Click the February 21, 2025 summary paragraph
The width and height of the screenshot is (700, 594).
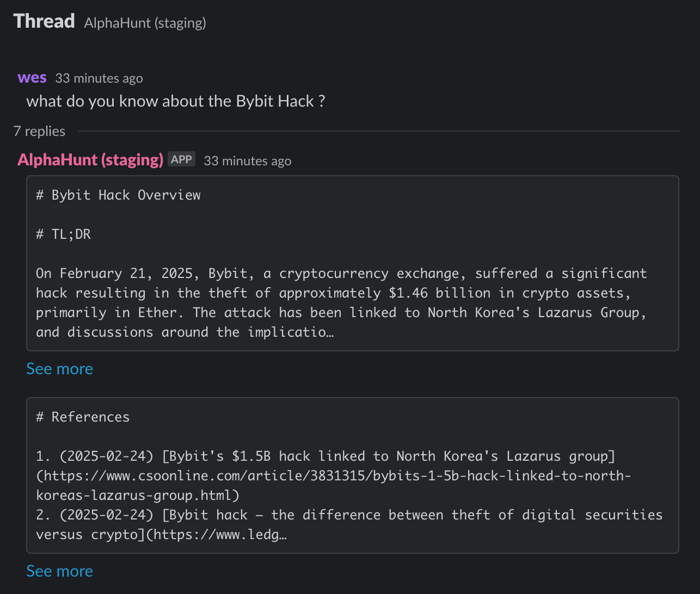click(341, 302)
